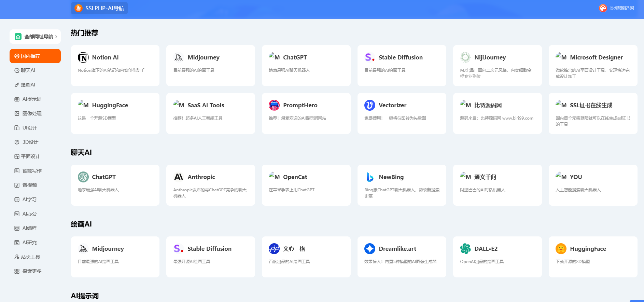Click the 比特源码网 palette icon in header
644x302 pixels.
tap(603, 8)
